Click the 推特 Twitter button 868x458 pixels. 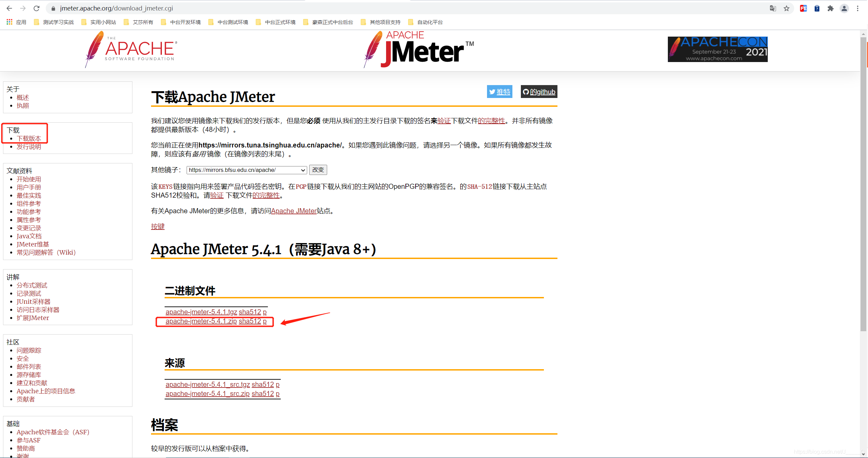(x=500, y=92)
